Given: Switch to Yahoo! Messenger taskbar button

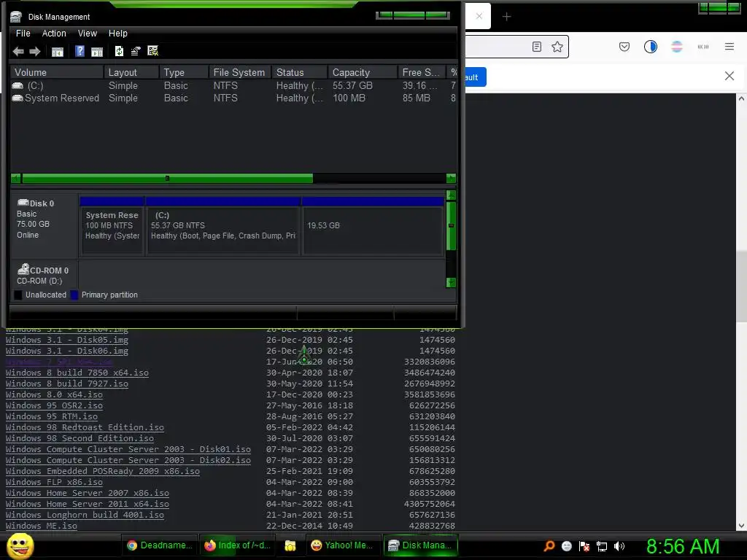Looking at the screenshot, I should click(343, 545).
